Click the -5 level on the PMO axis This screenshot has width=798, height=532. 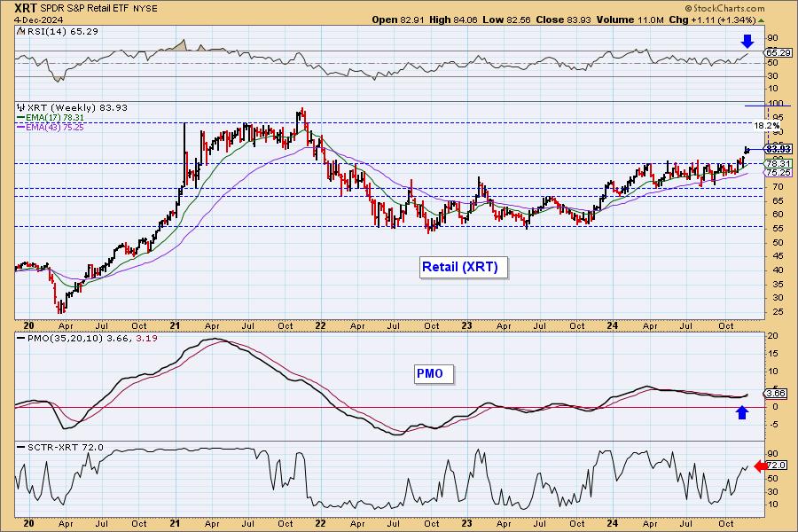point(772,424)
